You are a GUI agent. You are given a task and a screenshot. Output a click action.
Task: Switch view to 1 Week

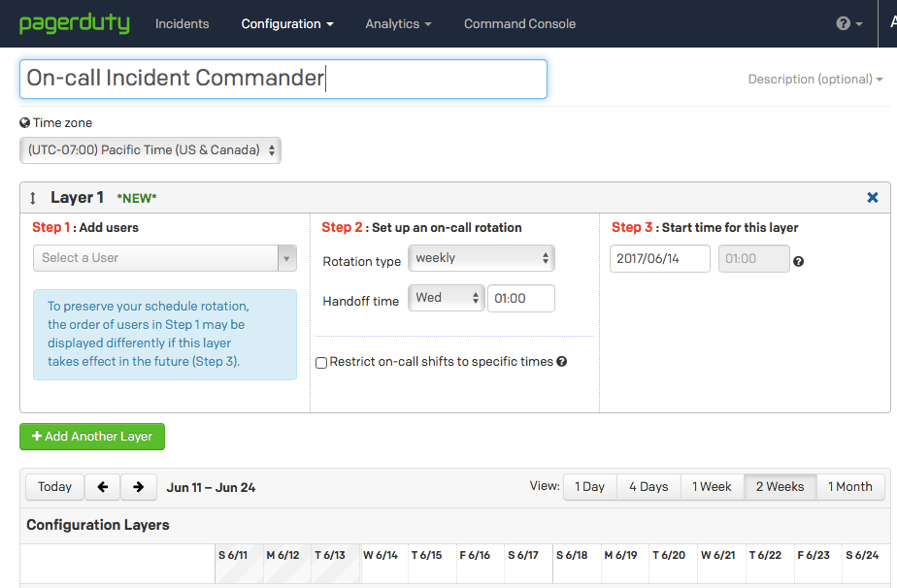713,487
